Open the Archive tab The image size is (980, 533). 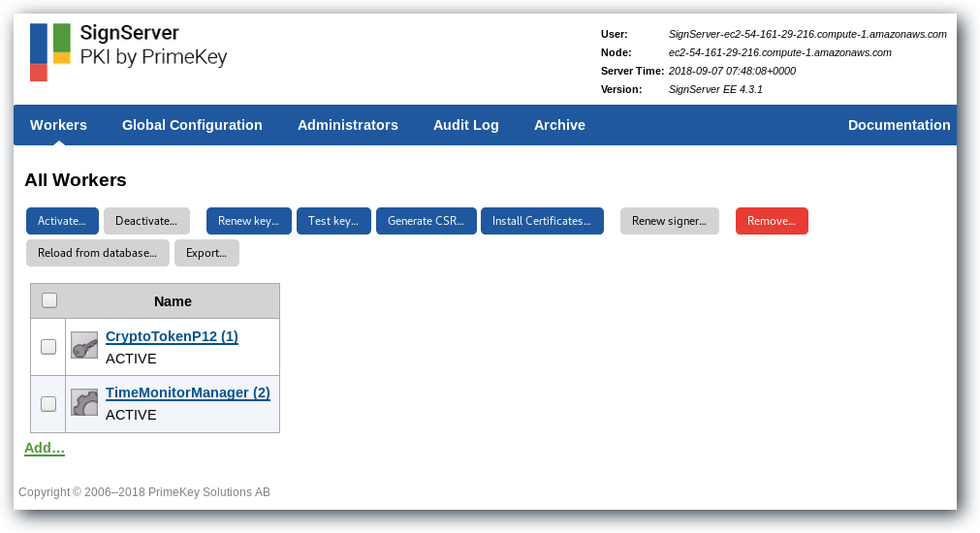point(559,125)
